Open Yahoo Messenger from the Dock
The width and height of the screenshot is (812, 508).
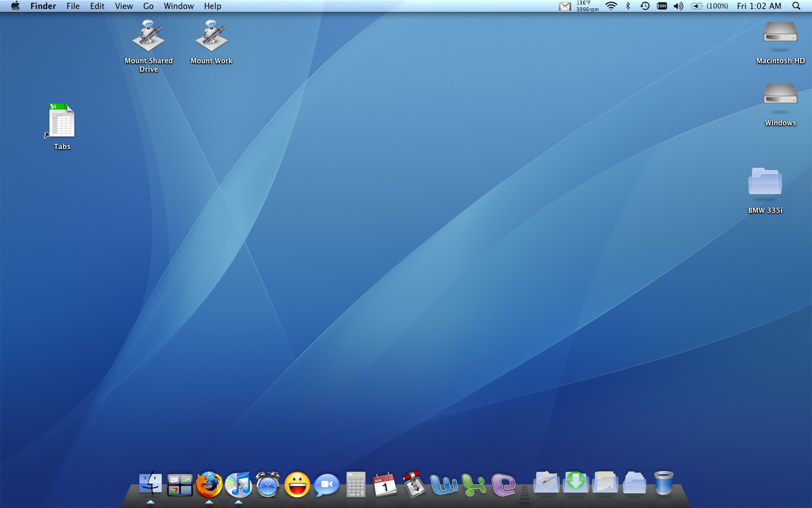click(x=297, y=484)
